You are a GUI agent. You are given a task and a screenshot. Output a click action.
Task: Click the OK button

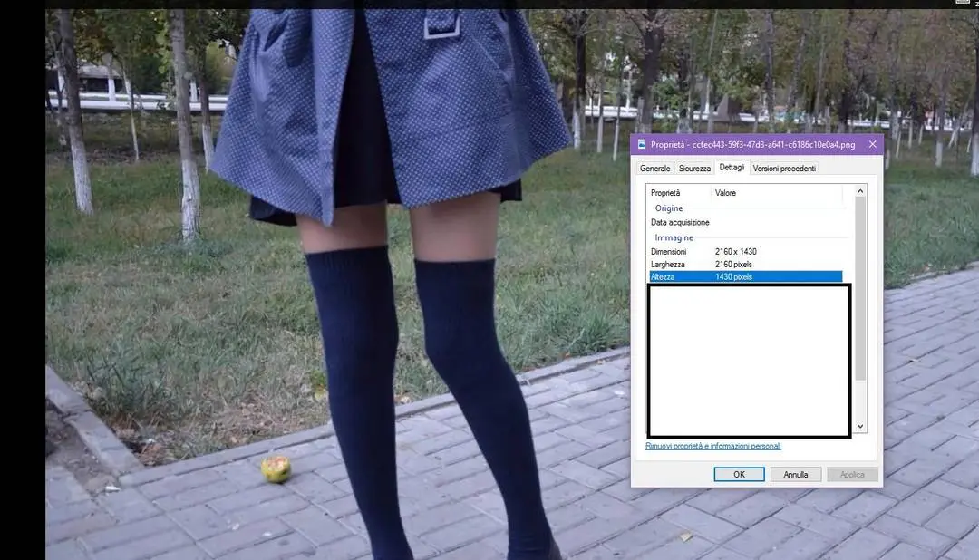[x=739, y=475]
